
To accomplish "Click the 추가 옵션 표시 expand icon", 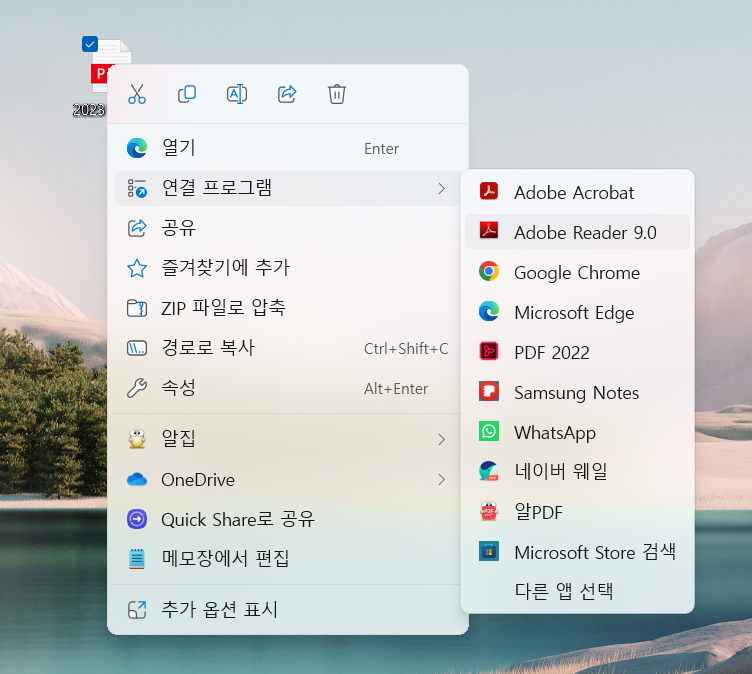I will (x=137, y=610).
